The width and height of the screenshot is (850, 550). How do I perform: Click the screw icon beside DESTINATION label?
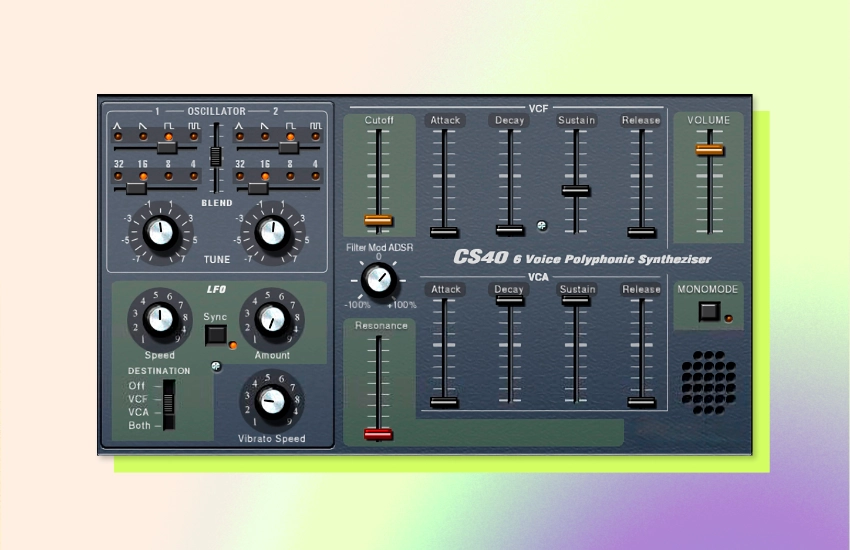216,366
